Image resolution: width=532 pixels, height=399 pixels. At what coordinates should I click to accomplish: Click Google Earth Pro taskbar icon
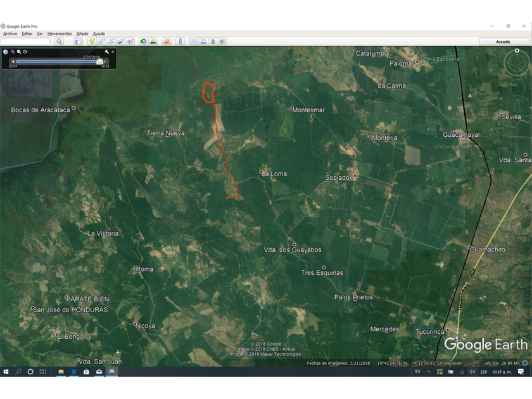tap(111, 372)
